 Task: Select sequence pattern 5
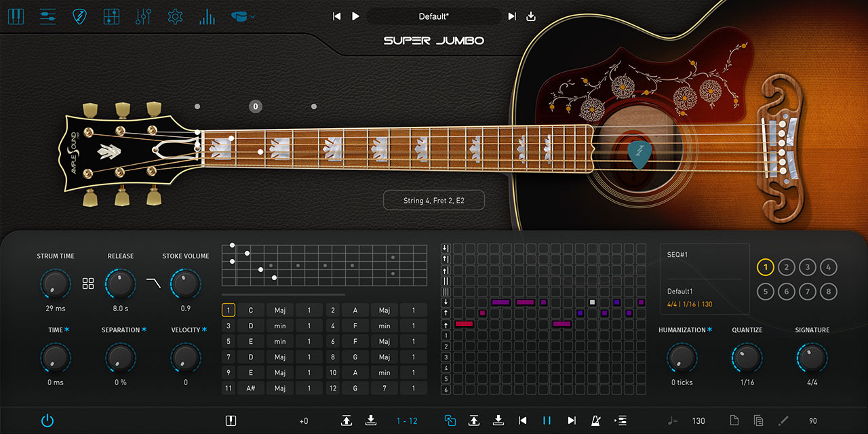(765, 292)
